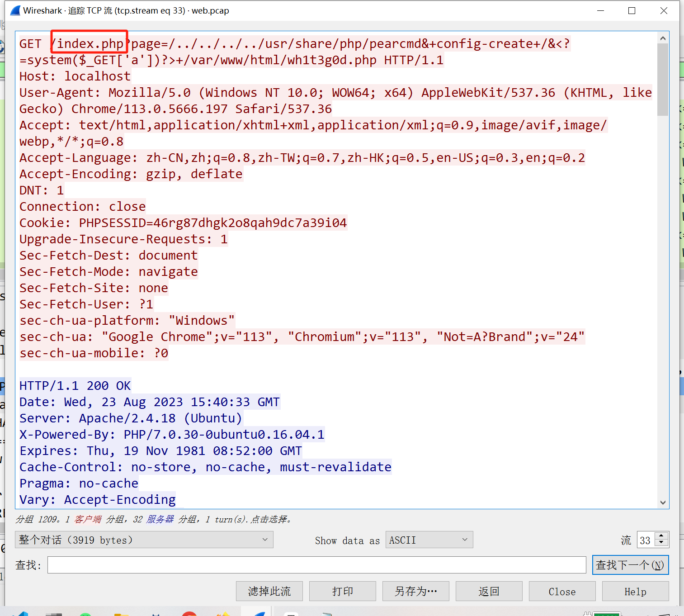Click the Expires: Thu, 19 Nov 1981 line
The height and width of the screenshot is (616, 684).
[160, 450]
